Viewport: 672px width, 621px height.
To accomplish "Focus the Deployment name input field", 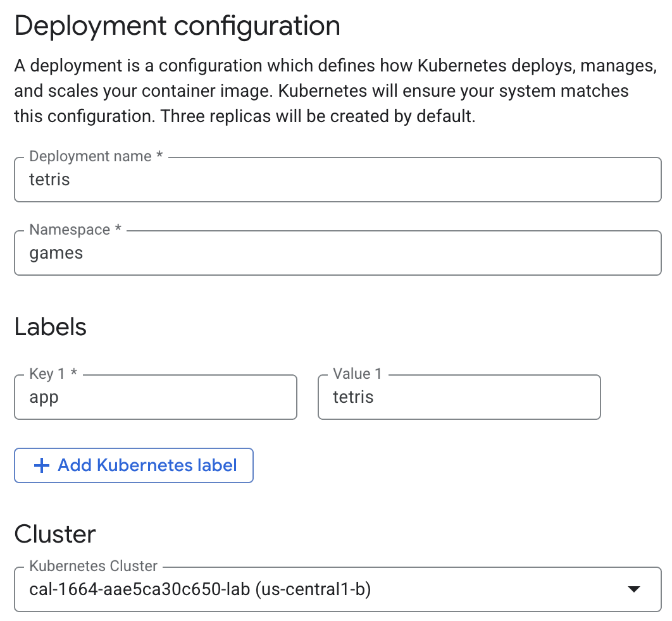I will 337,180.
